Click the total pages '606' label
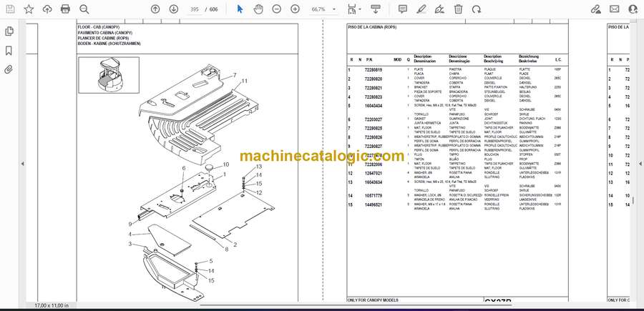The height and width of the screenshot is (311, 644). (213, 9)
